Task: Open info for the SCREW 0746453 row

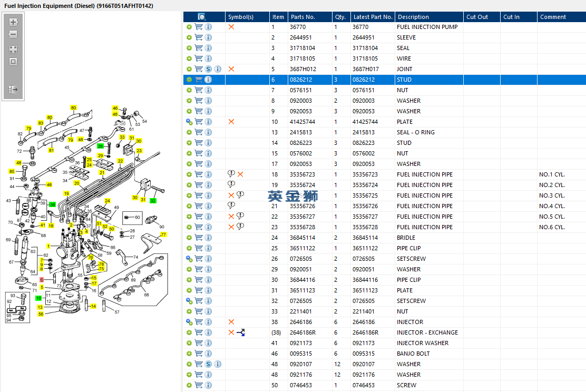Action: (208, 385)
